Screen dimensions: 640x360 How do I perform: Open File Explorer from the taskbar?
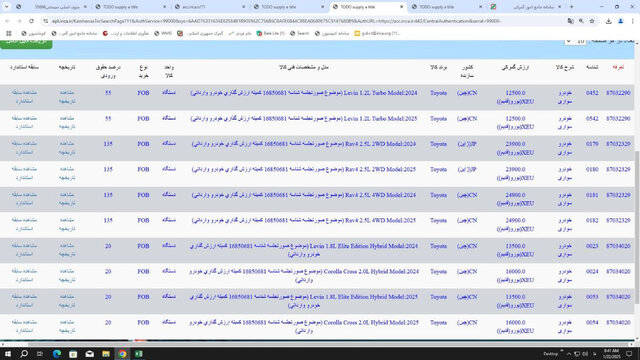[x=106, y=354]
